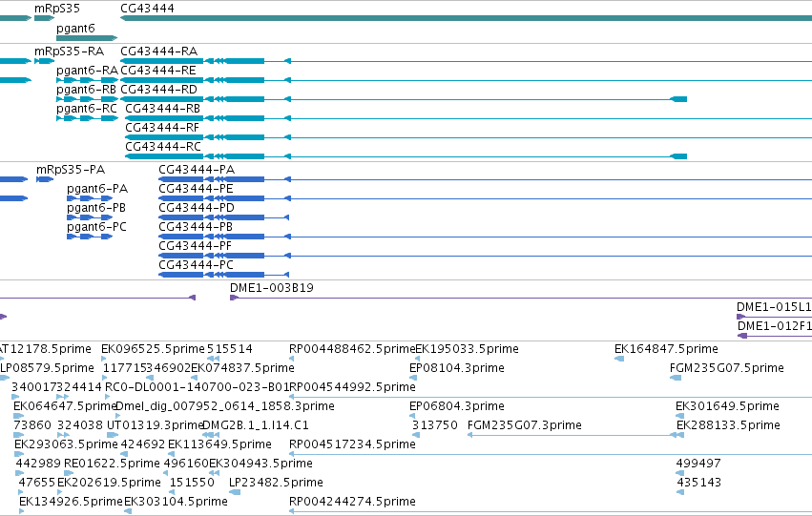Select the mRpS35-RA transcript

pos(44,61)
